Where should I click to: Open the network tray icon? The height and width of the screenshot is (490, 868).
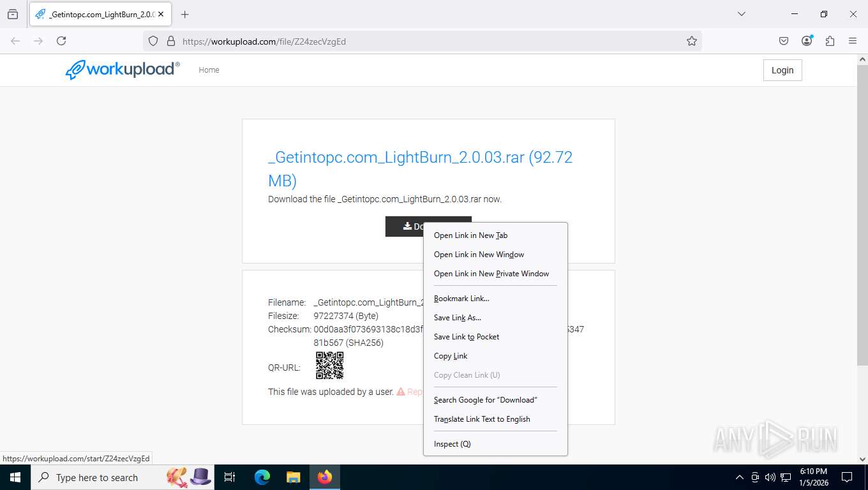point(786,477)
